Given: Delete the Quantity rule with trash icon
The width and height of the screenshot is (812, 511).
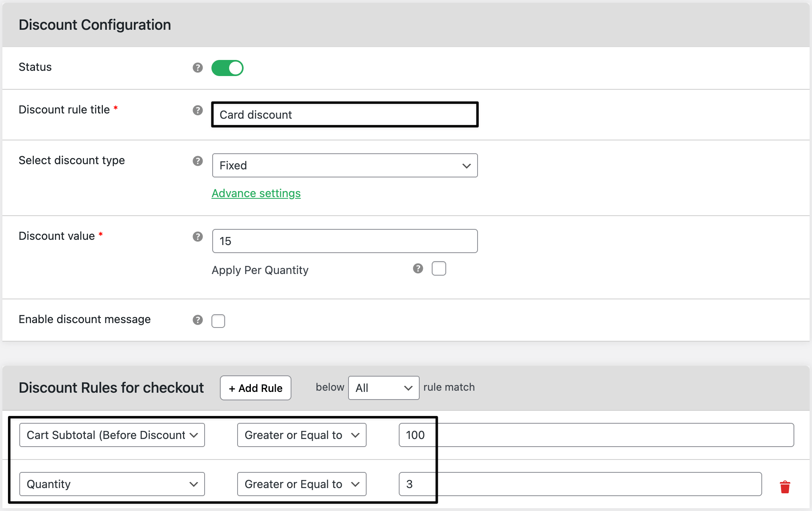Looking at the screenshot, I should coord(785,487).
